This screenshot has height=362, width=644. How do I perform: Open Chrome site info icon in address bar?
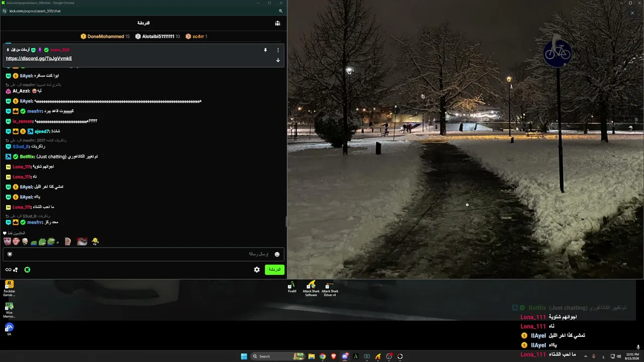pyautogui.click(x=5, y=11)
